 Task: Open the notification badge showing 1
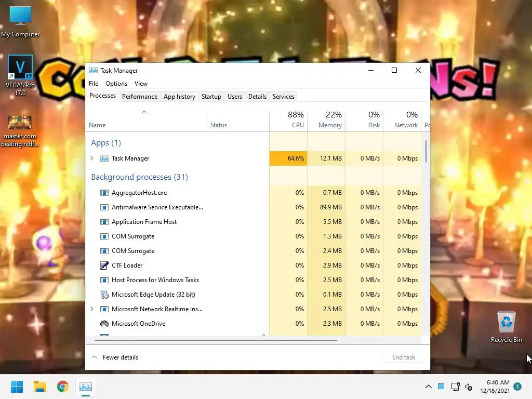coord(517,387)
